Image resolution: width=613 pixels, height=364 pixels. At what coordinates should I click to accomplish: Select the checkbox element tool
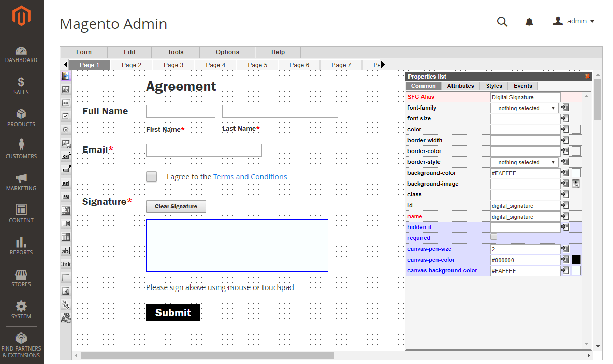click(x=65, y=116)
